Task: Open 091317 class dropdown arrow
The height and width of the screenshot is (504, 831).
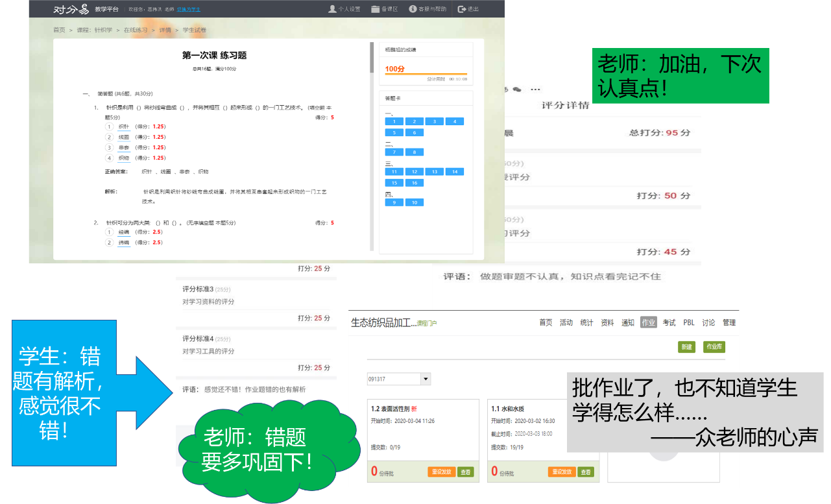Action: [426, 379]
